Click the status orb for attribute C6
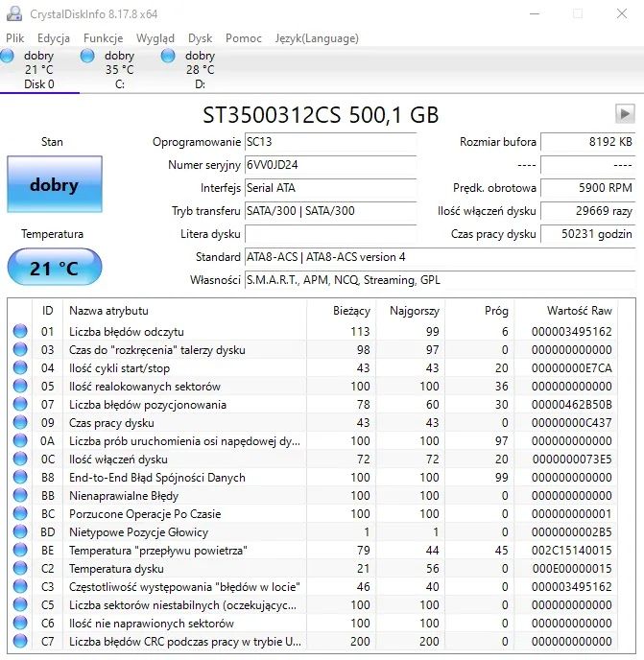The width and height of the screenshot is (644, 660). [x=20, y=623]
